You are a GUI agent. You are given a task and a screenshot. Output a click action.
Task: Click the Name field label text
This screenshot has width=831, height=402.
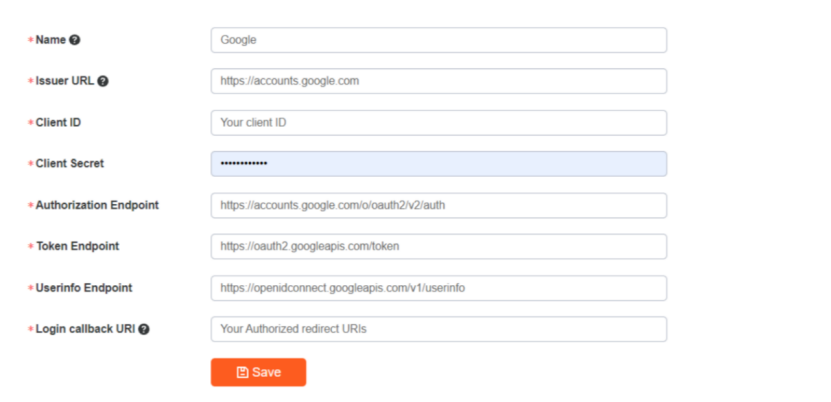[x=50, y=40]
